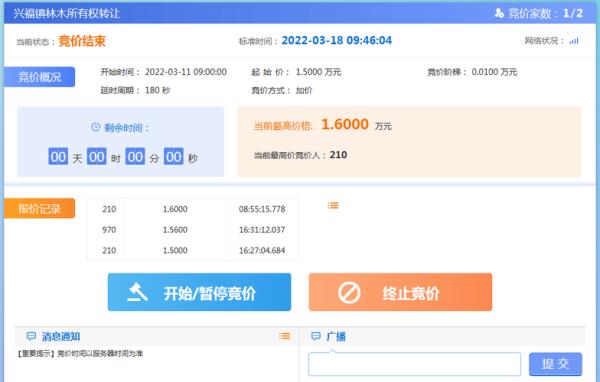Click the gavel icon on start button

click(137, 292)
